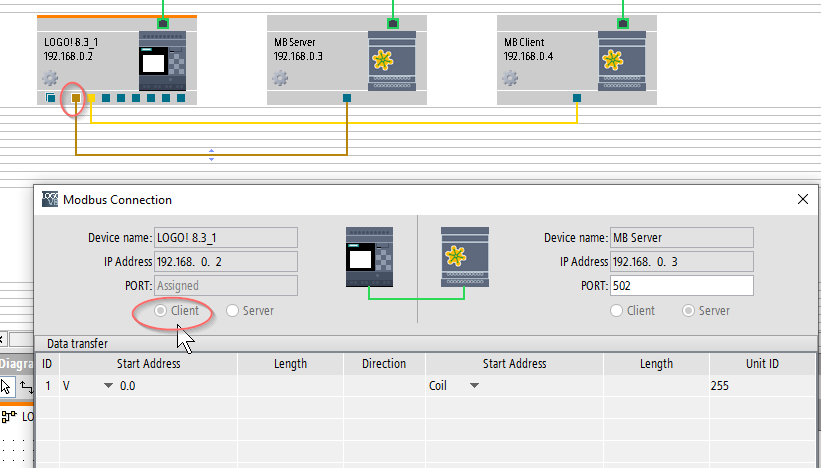Click the IP Address field 192.168. 0. 3

682,262
